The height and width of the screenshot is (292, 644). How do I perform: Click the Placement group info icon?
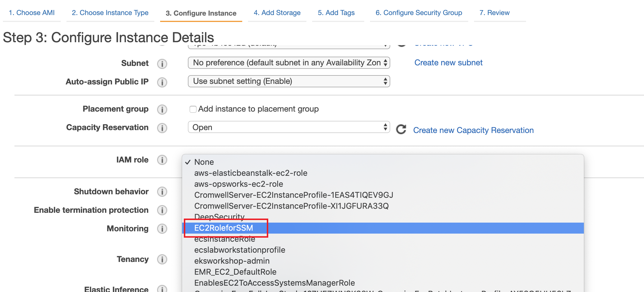pyautogui.click(x=162, y=109)
